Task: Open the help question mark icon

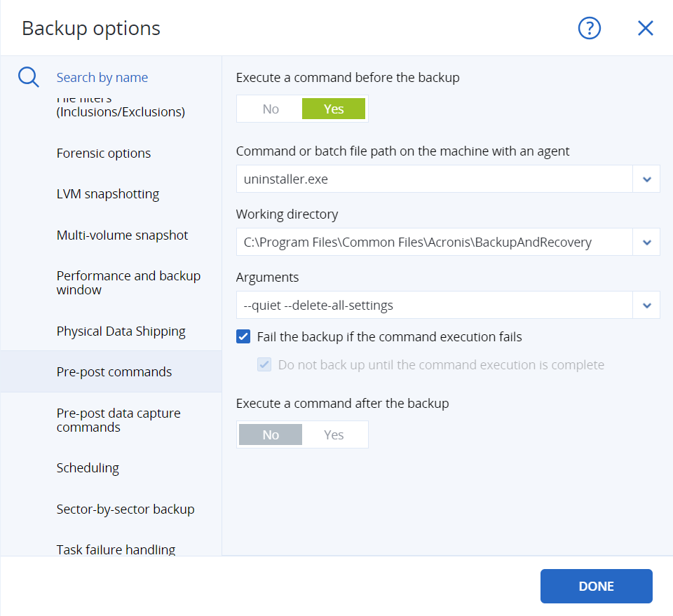Action: (x=589, y=28)
